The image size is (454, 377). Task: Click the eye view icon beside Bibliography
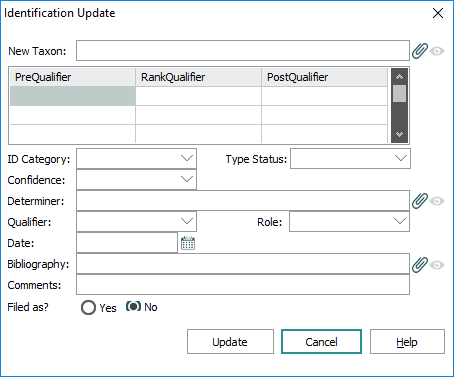coord(437,265)
